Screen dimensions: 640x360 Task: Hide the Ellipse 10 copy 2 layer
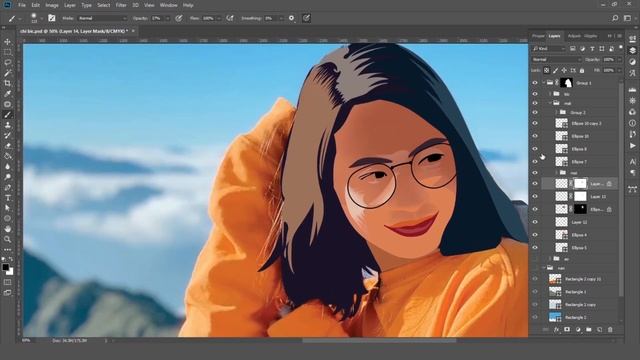535,123
